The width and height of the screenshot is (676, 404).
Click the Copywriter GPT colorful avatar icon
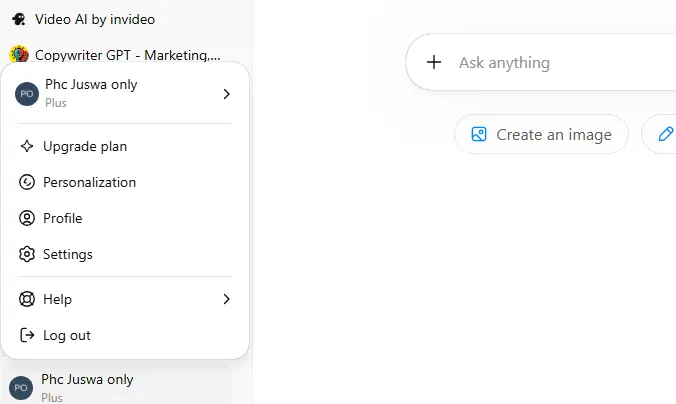[19, 54]
